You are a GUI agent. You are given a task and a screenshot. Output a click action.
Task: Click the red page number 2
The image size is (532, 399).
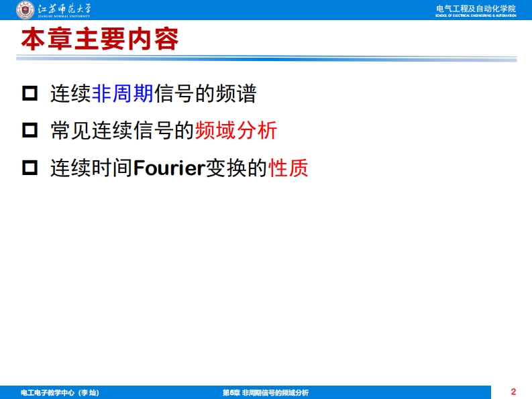click(x=513, y=392)
